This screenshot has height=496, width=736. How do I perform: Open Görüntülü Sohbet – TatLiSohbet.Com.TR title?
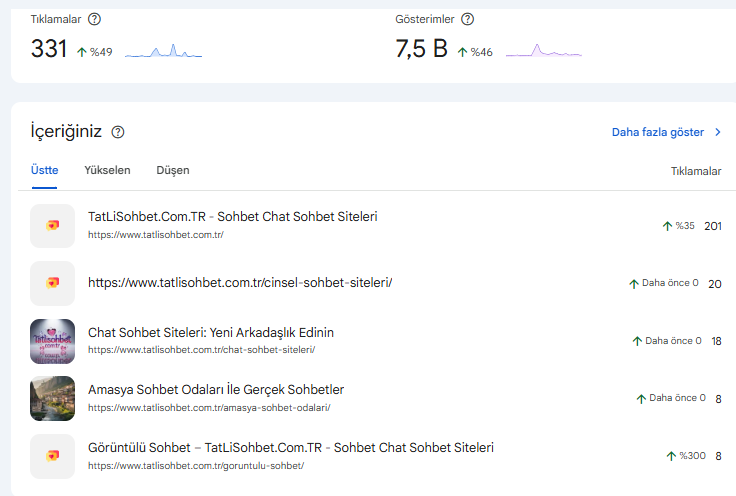pos(291,448)
